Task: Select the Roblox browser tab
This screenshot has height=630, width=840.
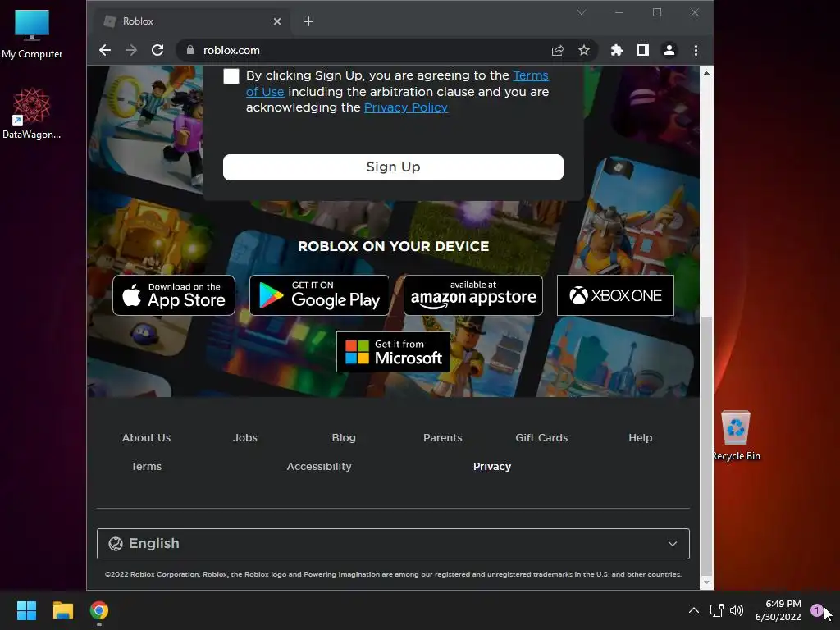Action: [192, 21]
